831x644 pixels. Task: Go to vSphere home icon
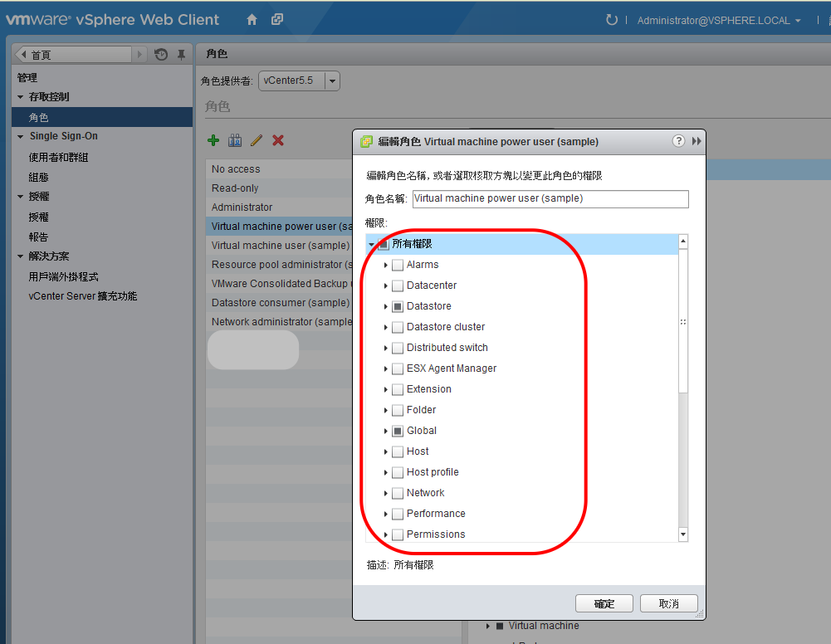(x=252, y=20)
